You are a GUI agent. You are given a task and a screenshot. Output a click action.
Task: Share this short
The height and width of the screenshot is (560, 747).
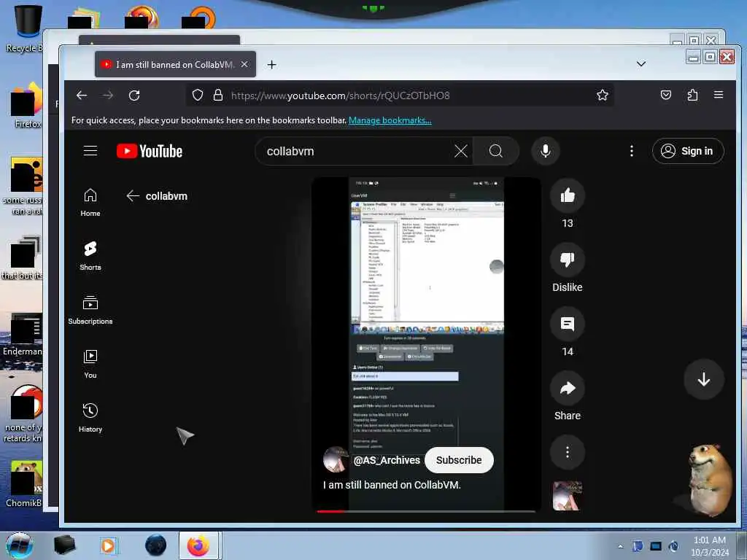568,388
